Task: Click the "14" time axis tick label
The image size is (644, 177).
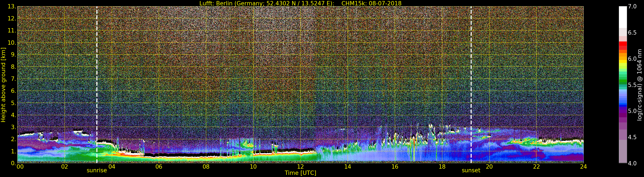Action: pos(348,167)
